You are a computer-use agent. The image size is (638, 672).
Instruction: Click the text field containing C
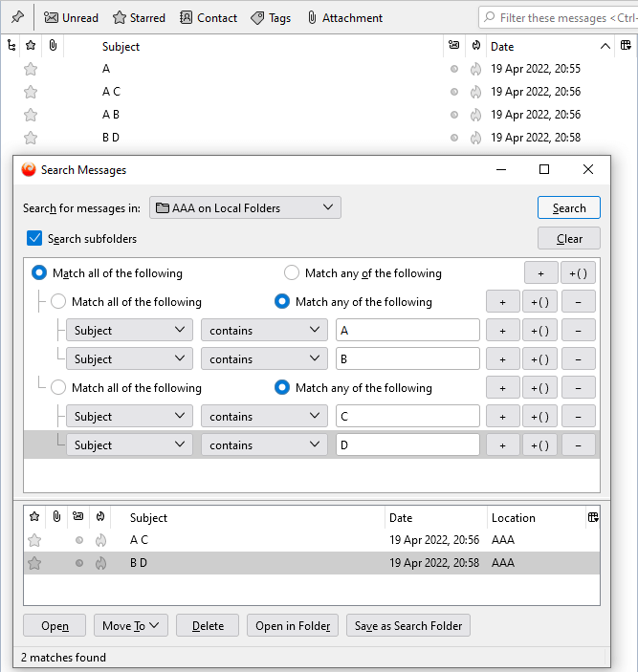click(x=407, y=417)
